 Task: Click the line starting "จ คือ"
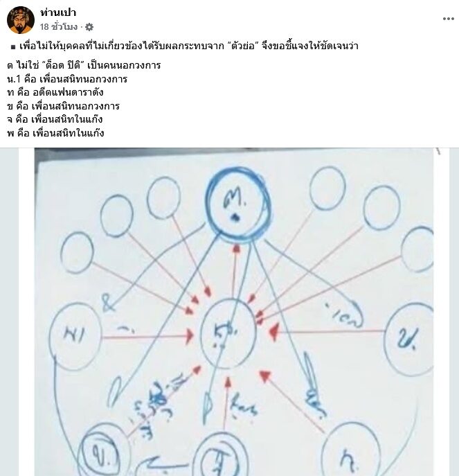(x=55, y=119)
